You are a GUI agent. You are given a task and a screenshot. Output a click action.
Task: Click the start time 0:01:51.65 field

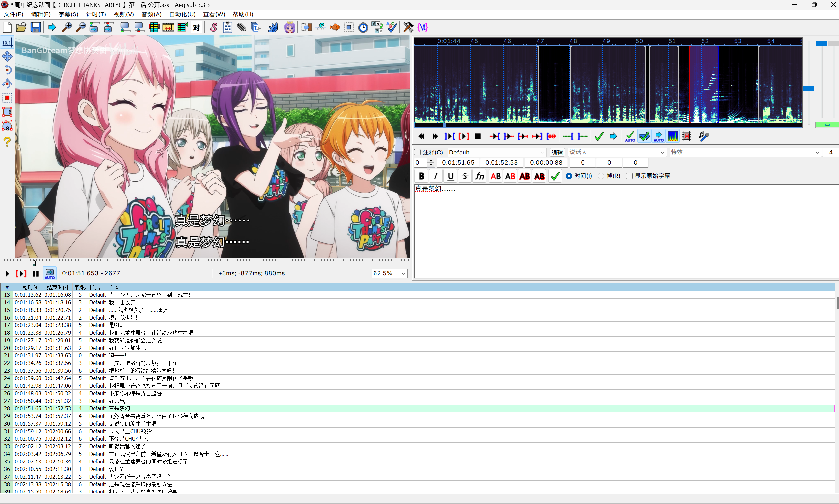tap(458, 163)
